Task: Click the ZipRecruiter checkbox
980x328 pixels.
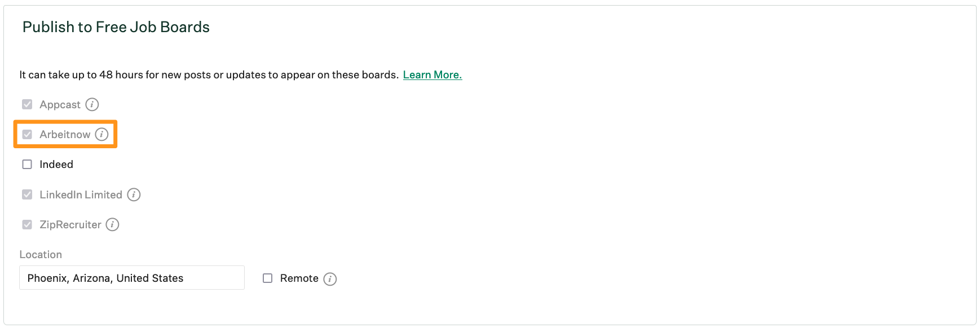Action: 27,224
